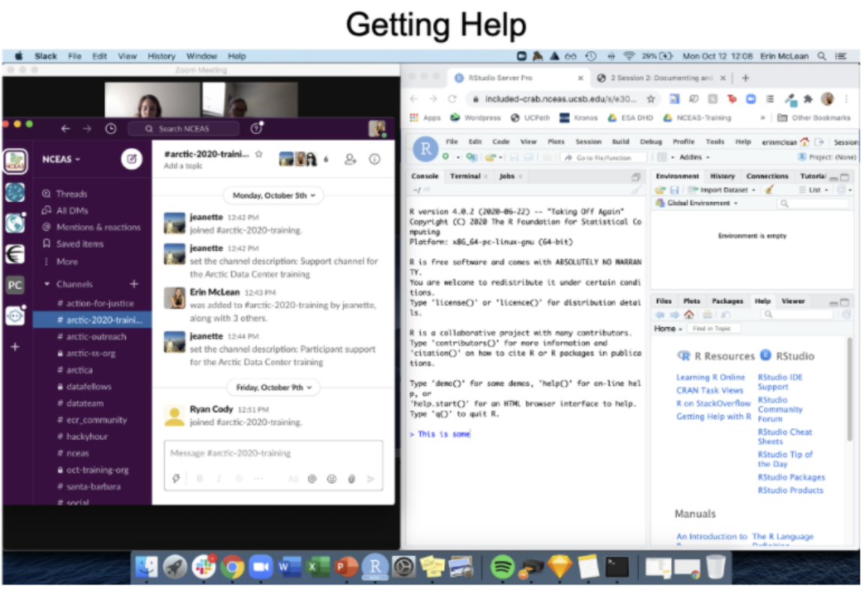The height and width of the screenshot is (589, 868).
Task: Click the send message arrow icon
Action: pyautogui.click(x=371, y=479)
